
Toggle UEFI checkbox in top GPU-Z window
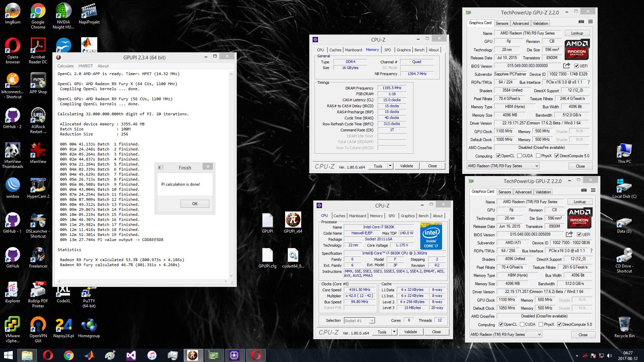click(x=576, y=66)
